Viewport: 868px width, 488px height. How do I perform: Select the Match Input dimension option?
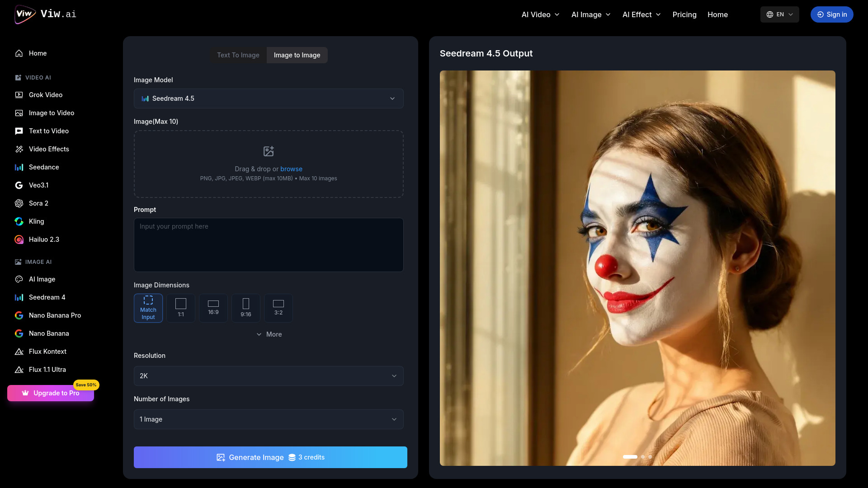(148, 308)
